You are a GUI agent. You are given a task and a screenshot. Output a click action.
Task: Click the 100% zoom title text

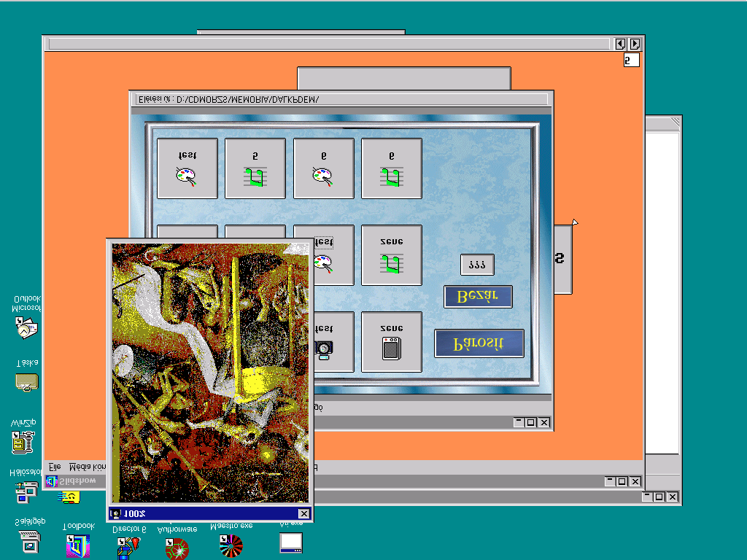click(x=134, y=513)
